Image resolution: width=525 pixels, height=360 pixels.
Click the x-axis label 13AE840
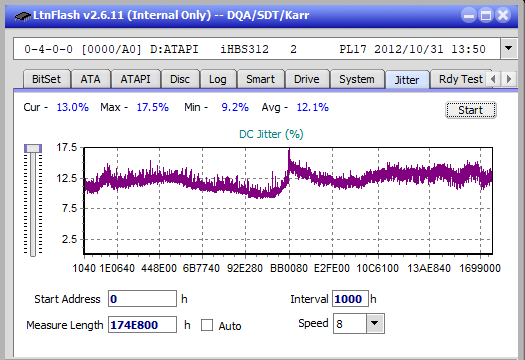(x=429, y=268)
